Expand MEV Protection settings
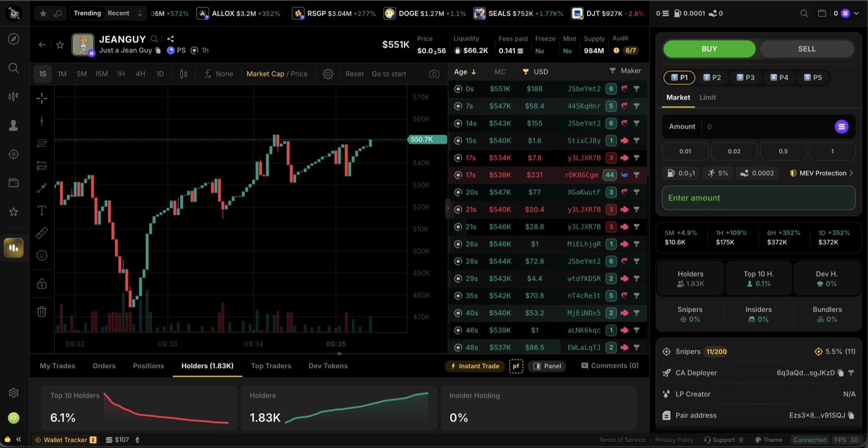This screenshot has height=448, width=868. pos(821,173)
